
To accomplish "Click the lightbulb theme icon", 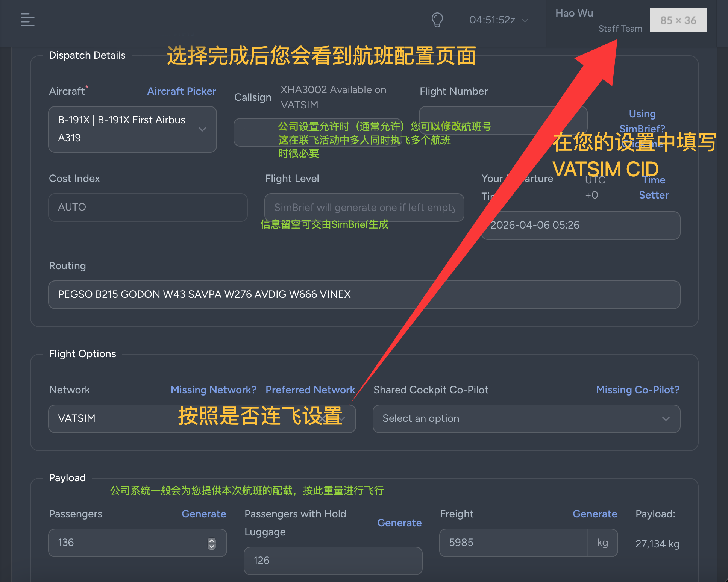I will click(x=437, y=20).
